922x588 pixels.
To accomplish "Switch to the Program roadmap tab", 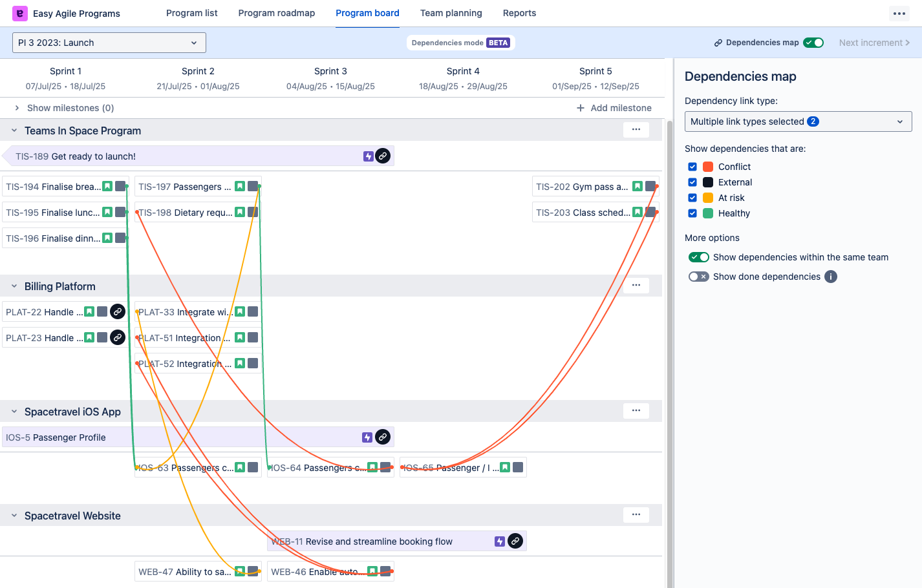I will 277,13.
